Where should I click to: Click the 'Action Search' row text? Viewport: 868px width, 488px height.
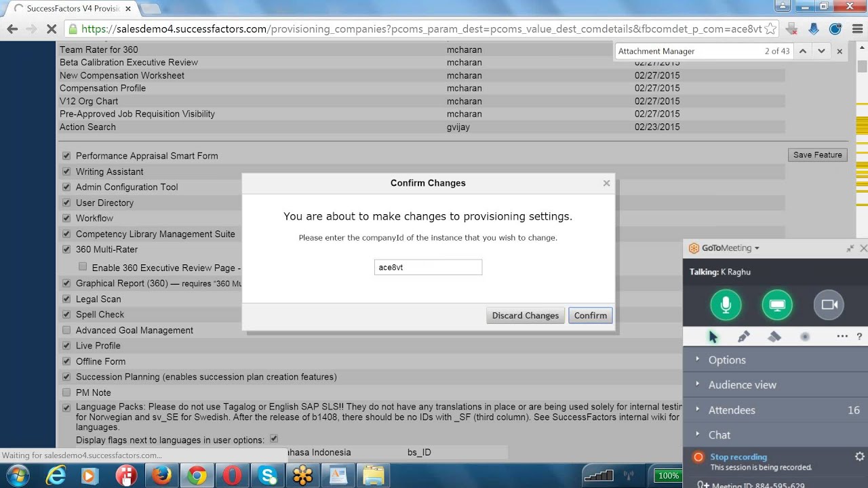pyautogui.click(x=87, y=127)
